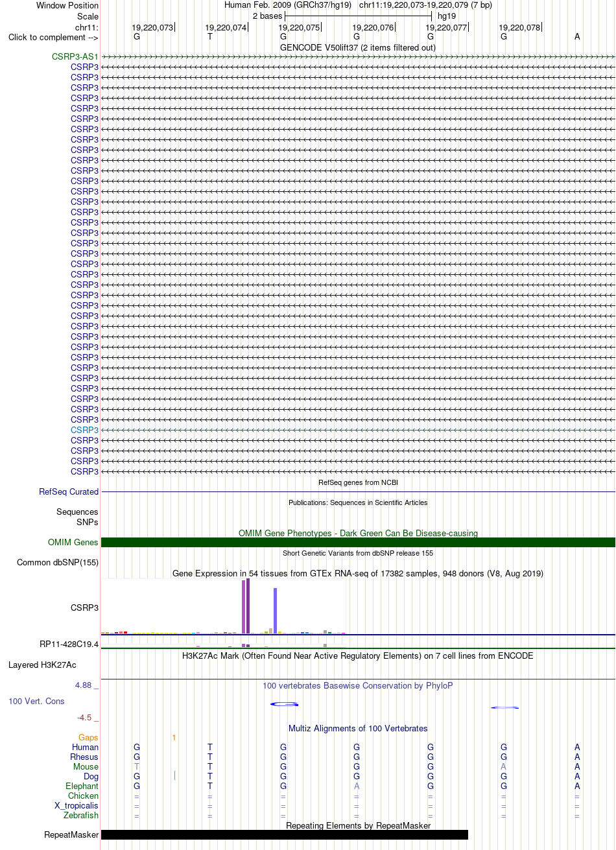Click the orange gap count 1
Image resolution: width=616 pixels, height=850 pixels.
point(174,737)
